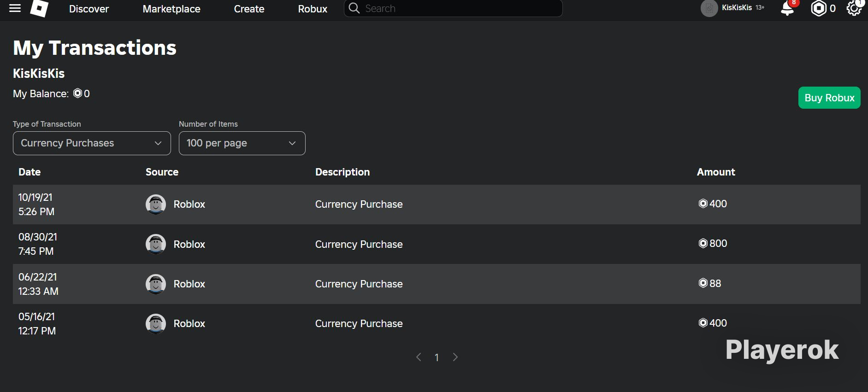868x392 pixels.
Task: Go to Roblox home via logo
Action: [x=39, y=8]
